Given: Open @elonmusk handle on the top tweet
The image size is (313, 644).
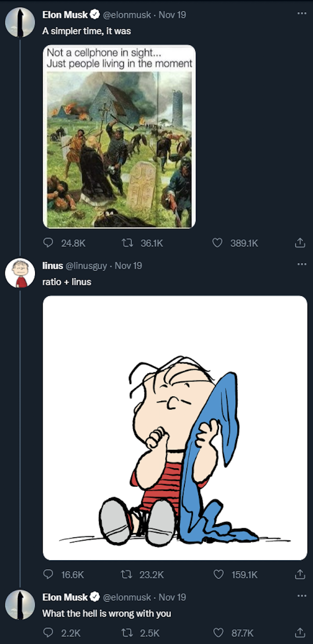Looking at the screenshot, I should tap(127, 15).
